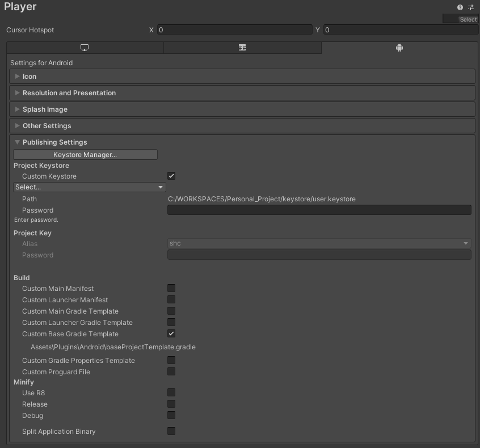Enable Custom Proguard File checkbox
This screenshot has height=448, width=480.
click(171, 371)
